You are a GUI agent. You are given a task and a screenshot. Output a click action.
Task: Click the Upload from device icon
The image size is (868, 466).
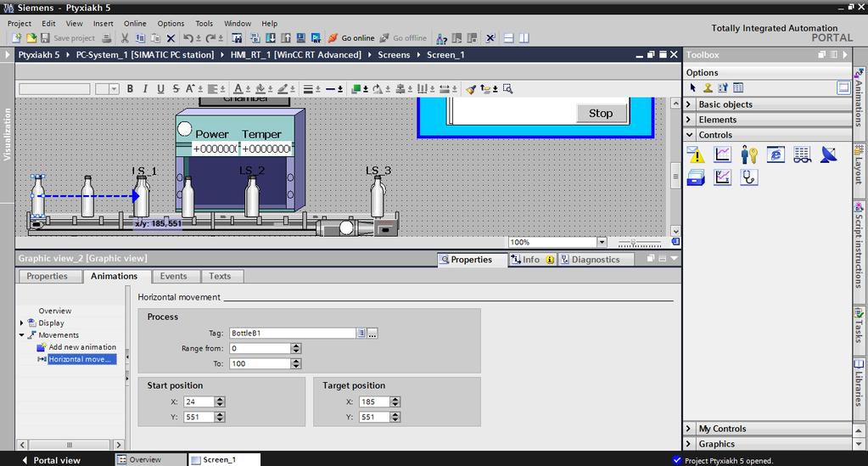286,38
